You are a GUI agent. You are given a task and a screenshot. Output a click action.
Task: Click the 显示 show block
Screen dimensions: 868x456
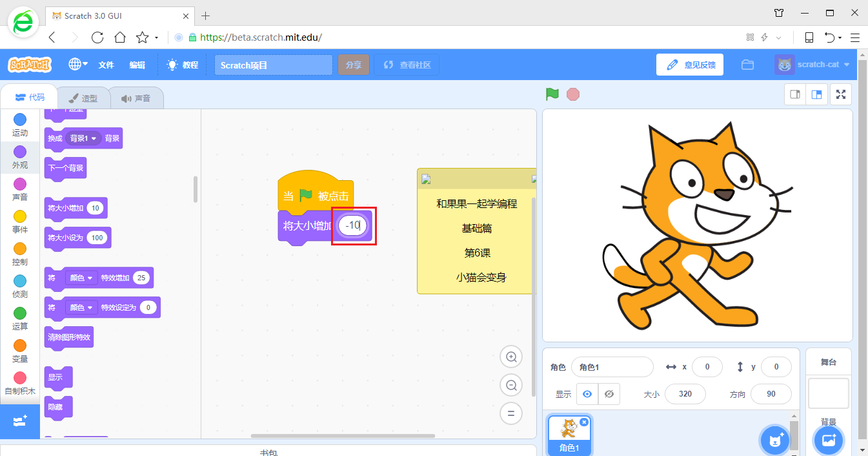pyautogui.click(x=58, y=378)
